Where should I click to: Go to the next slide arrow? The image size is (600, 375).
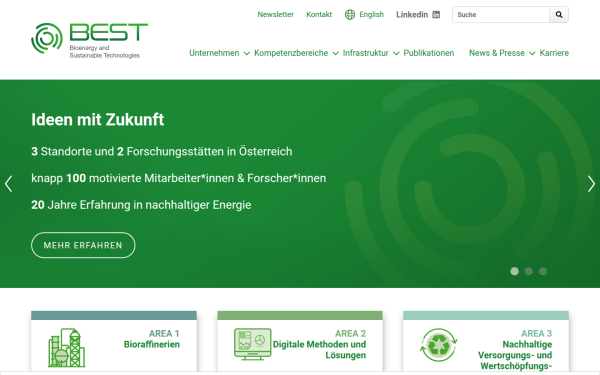point(591,184)
